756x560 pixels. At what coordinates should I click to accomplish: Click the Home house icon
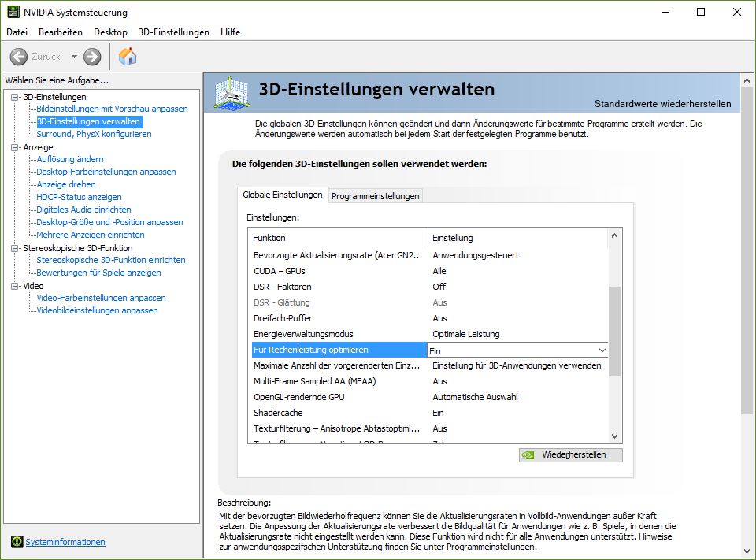click(128, 57)
